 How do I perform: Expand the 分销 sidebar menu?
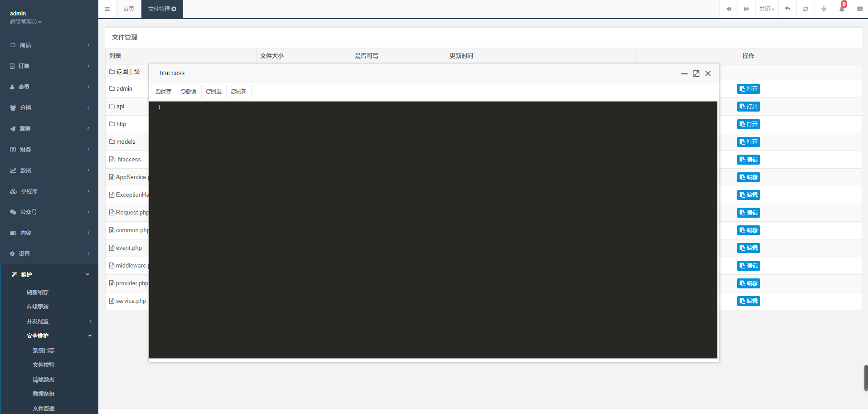tap(49, 107)
